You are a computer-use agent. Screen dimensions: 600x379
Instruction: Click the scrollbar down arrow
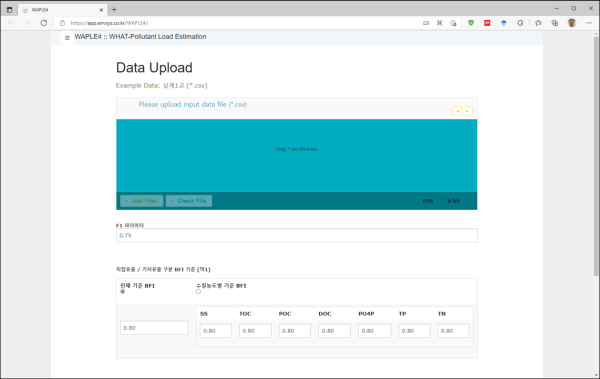[596, 375]
